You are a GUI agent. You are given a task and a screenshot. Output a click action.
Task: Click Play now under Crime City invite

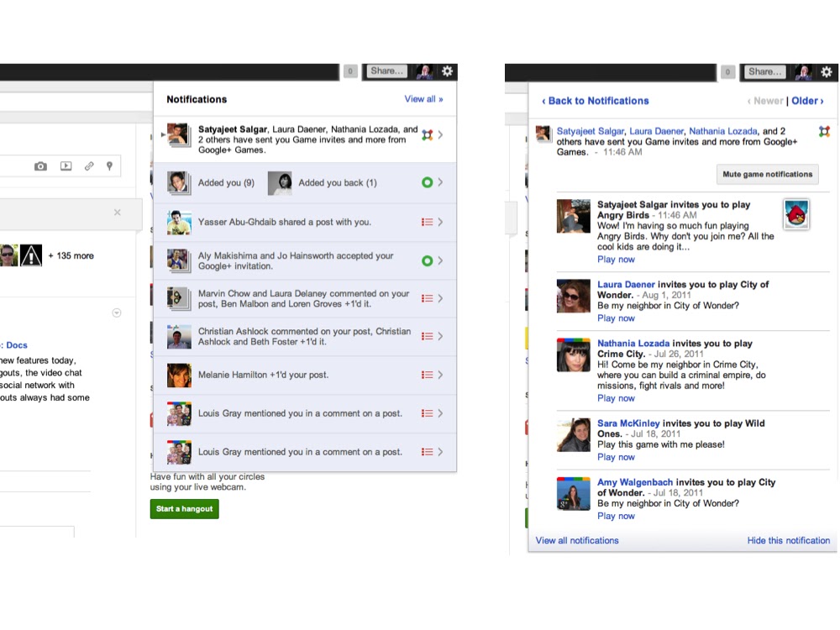coord(616,398)
